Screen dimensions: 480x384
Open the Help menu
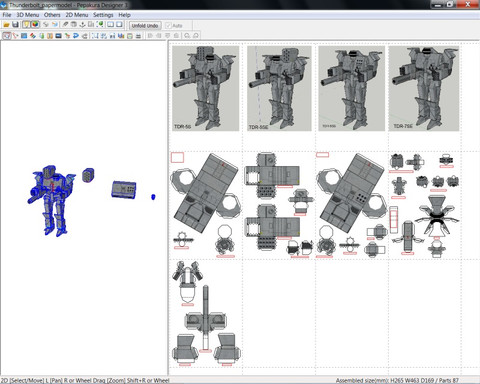(124, 15)
